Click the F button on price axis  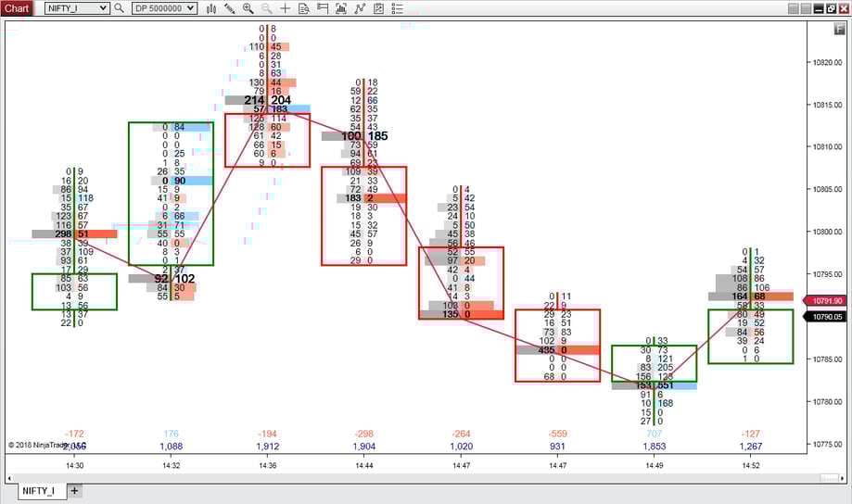[839, 29]
